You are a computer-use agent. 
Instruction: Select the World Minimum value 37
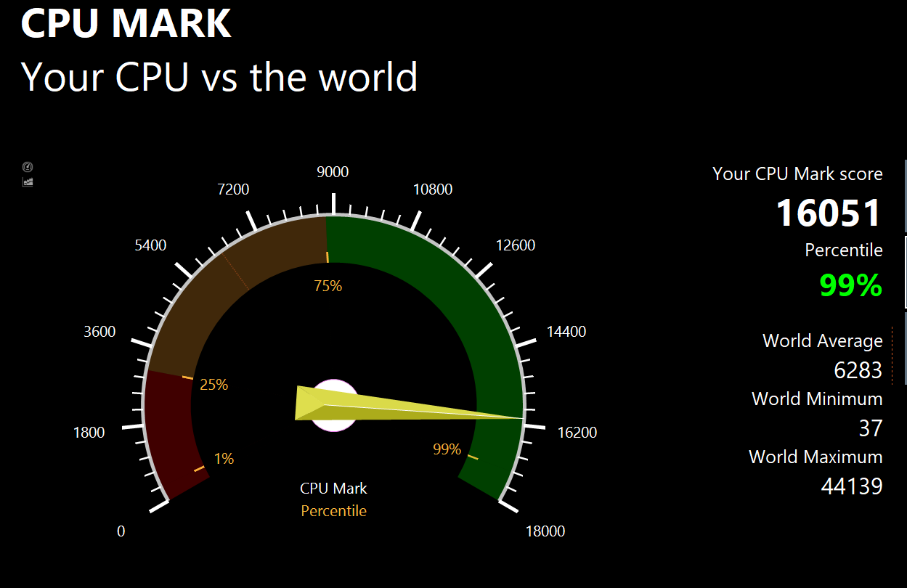[870, 428]
